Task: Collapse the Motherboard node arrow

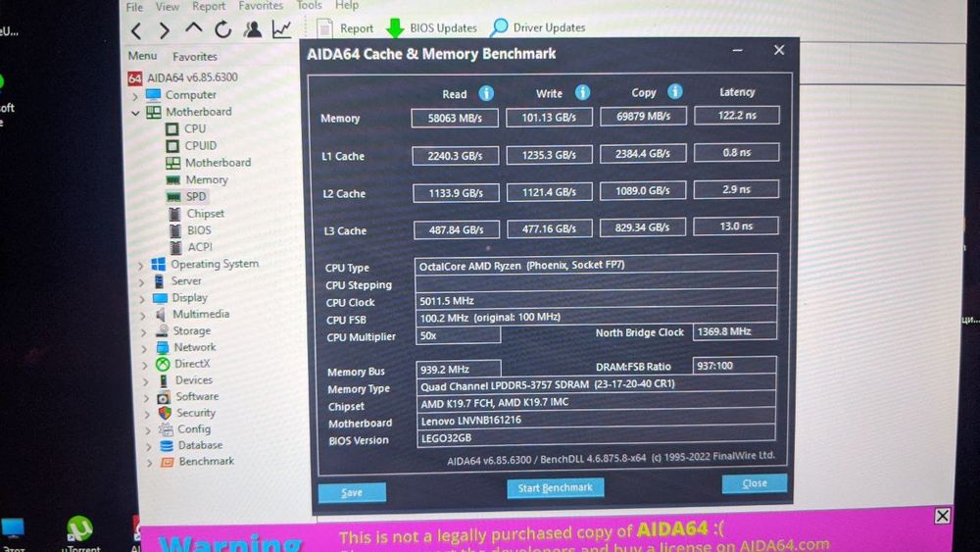Action: coord(135,113)
